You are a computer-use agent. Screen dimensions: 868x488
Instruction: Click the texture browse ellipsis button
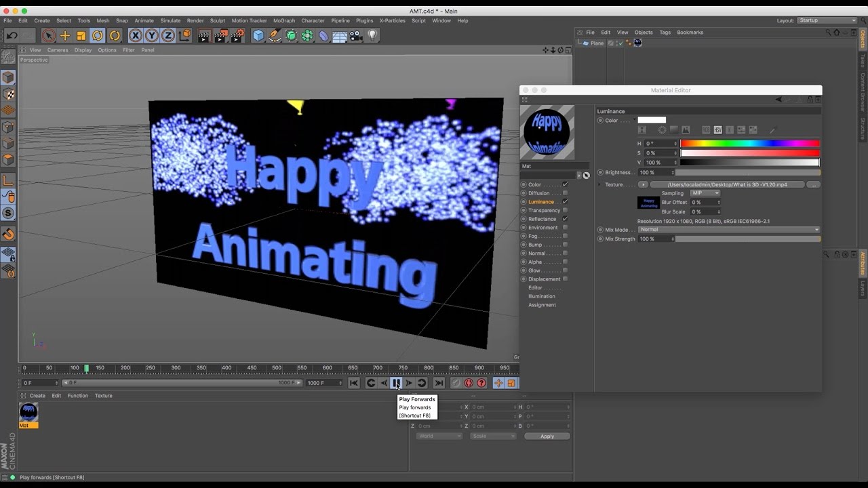coord(814,184)
